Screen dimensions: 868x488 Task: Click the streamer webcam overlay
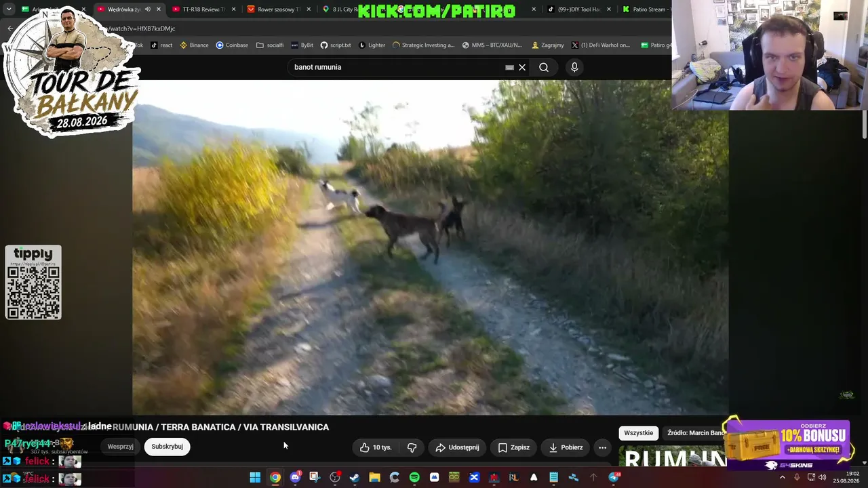[x=770, y=55]
